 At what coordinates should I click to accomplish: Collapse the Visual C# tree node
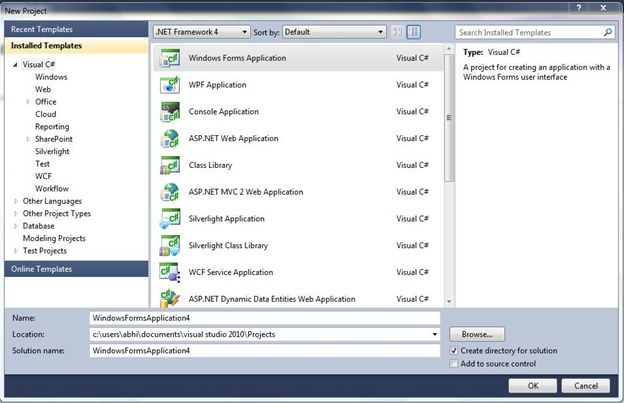pos(15,64)
